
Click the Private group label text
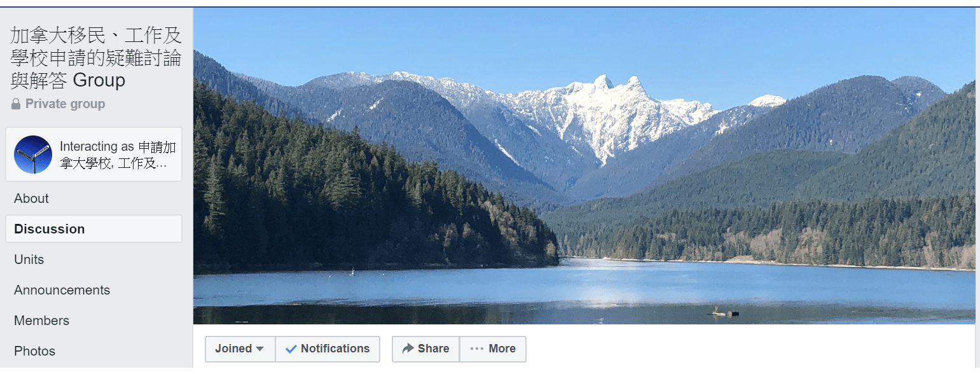[65, 104]
